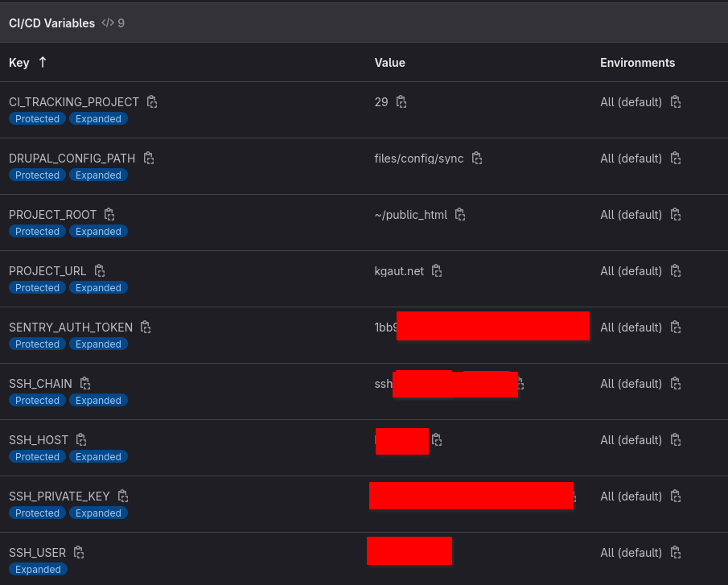Click the sort arrow beside Key
Image resolution: width=728 pixels, height=585 pixels.
(x=43, y=63)
